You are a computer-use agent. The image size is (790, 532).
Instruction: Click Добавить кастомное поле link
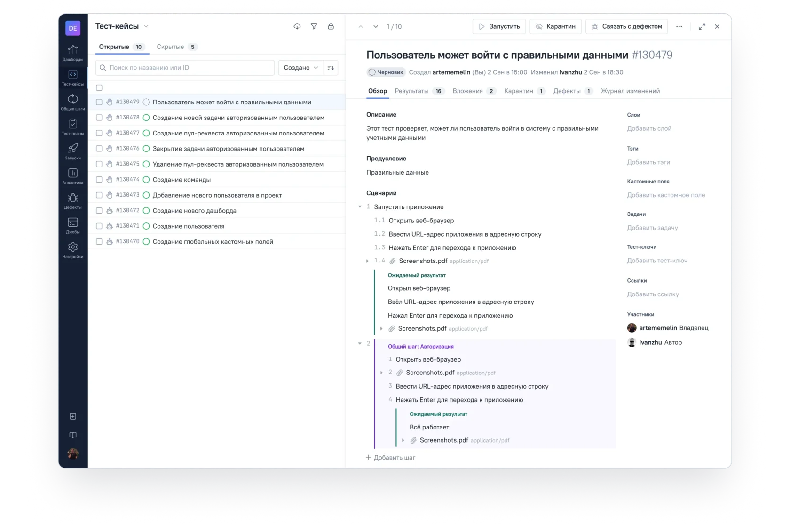[666, 195]
